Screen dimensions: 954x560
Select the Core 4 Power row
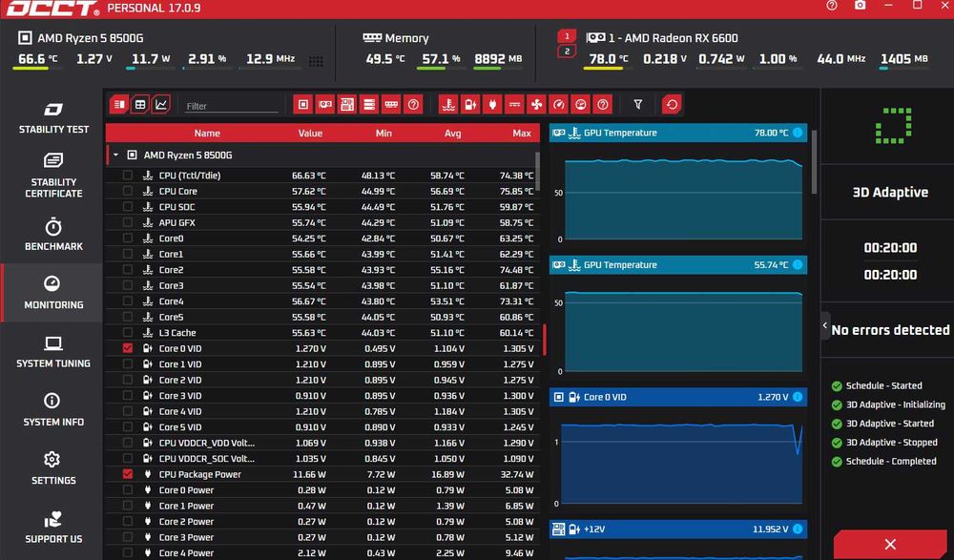[x=322, y=552]
